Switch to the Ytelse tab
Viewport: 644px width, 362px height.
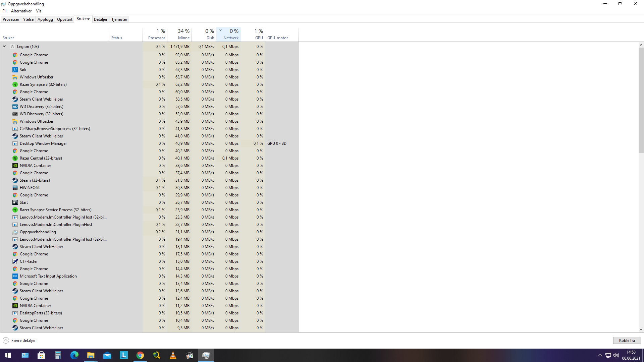tap(28, 19)
